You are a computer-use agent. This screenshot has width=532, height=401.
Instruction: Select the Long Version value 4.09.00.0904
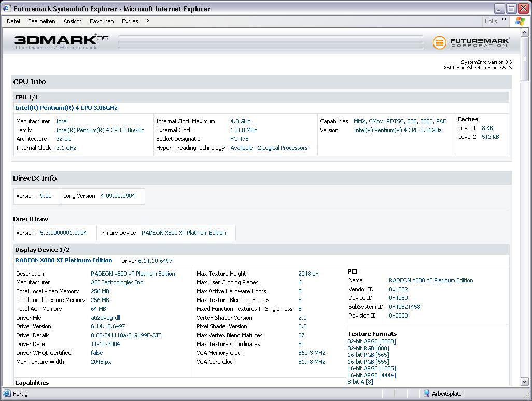tap(118, 196)
